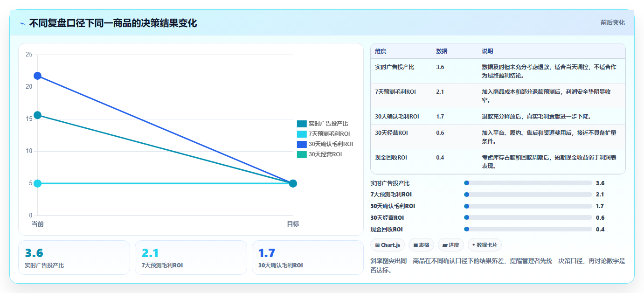The height and width of the screenshot is (293, 644).
Task: Click the title 不同复盘口径下同一商品的决策结果变化
Action: (x=113, y=23)
